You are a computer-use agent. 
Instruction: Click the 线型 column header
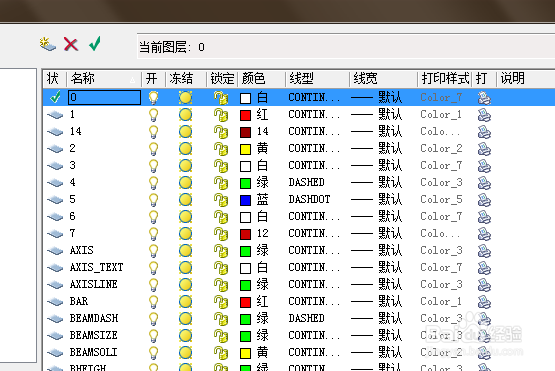coord(317,79)
